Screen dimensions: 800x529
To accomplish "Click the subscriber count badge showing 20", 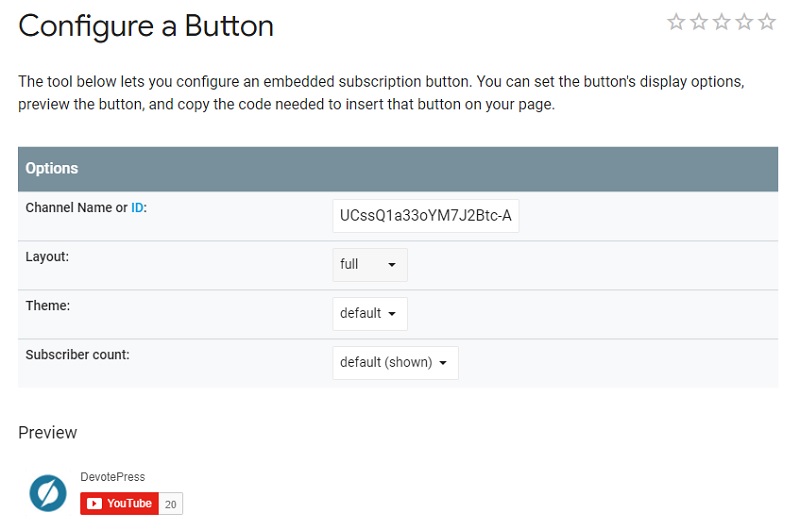I will click(x=171, y=504).
